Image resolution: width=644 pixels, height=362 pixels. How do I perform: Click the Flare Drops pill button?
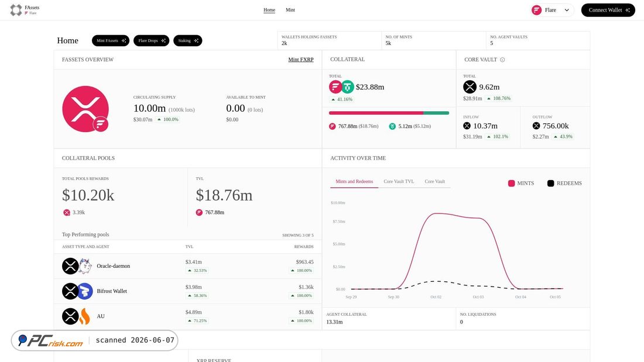(x=151, y=40)
